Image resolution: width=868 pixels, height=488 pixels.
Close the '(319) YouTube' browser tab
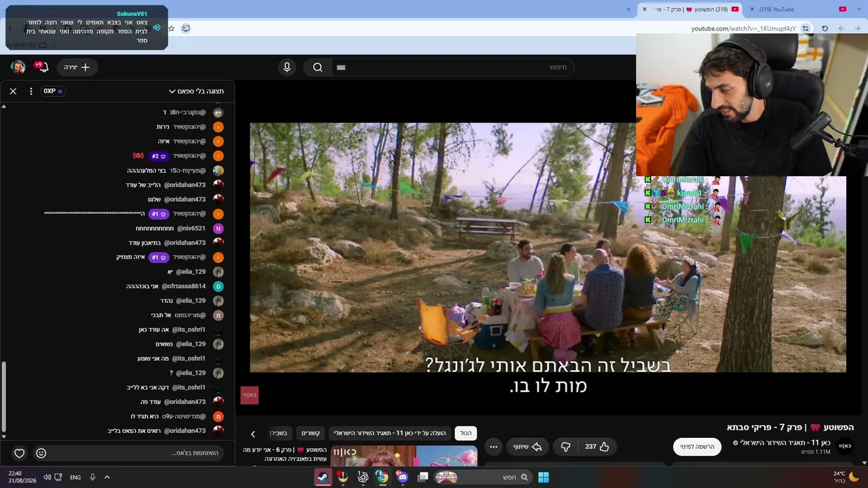(752, 9)
